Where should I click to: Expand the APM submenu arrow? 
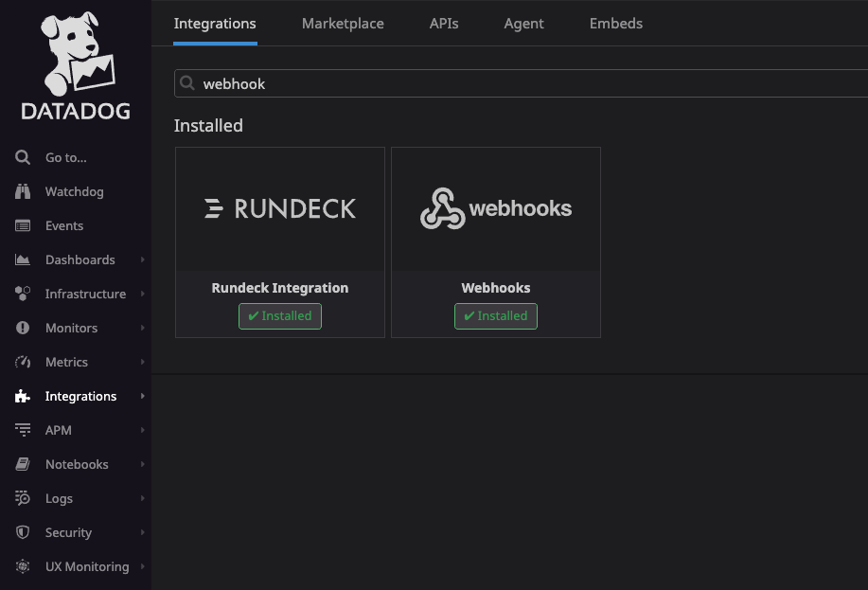[x=142, y=430]
